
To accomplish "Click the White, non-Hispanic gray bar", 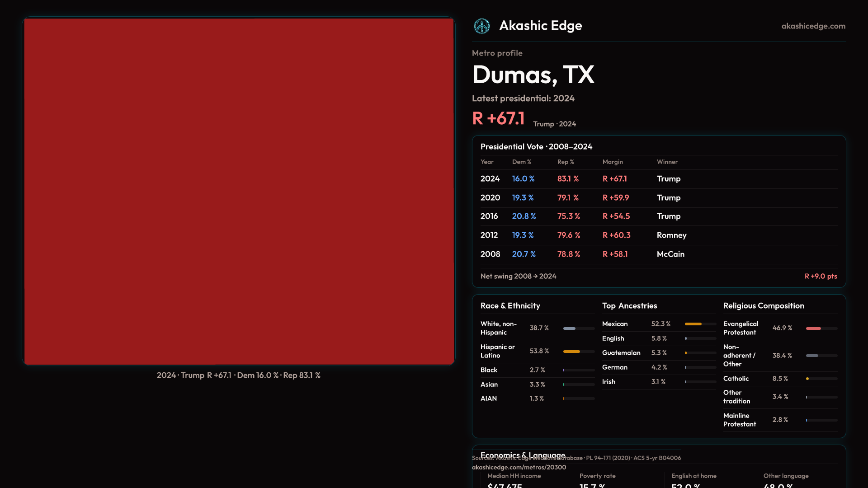I will 570,328.
